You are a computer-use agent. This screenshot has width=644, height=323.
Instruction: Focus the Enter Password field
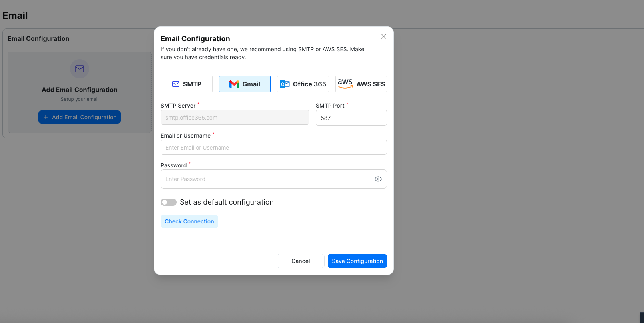pyautogui.click(x=274, y=179)
